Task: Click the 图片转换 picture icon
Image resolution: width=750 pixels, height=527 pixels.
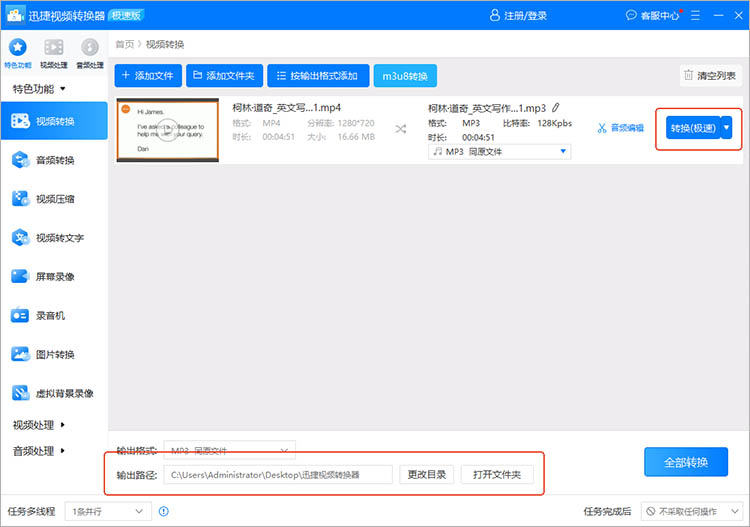Action: click(20, 354)
